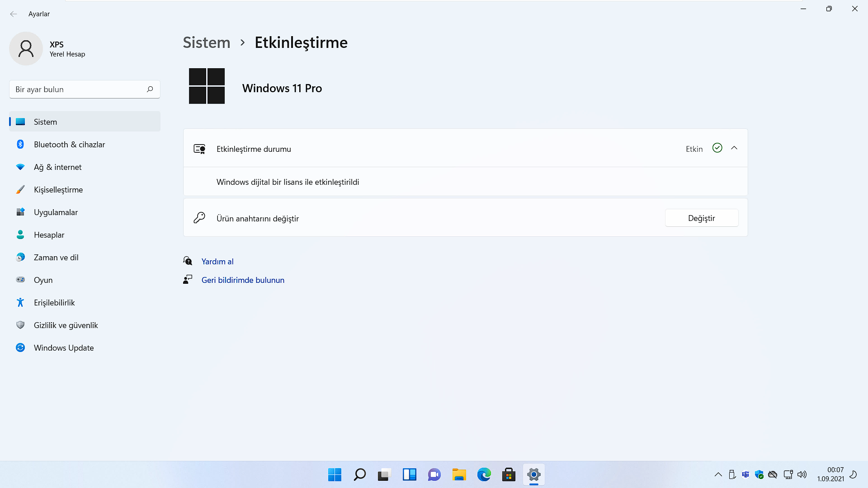Click the globe clock icon for Zaman ve dil
Viewport: 868px width, 488px height.
pyautogui.click(x=20, y=257)
